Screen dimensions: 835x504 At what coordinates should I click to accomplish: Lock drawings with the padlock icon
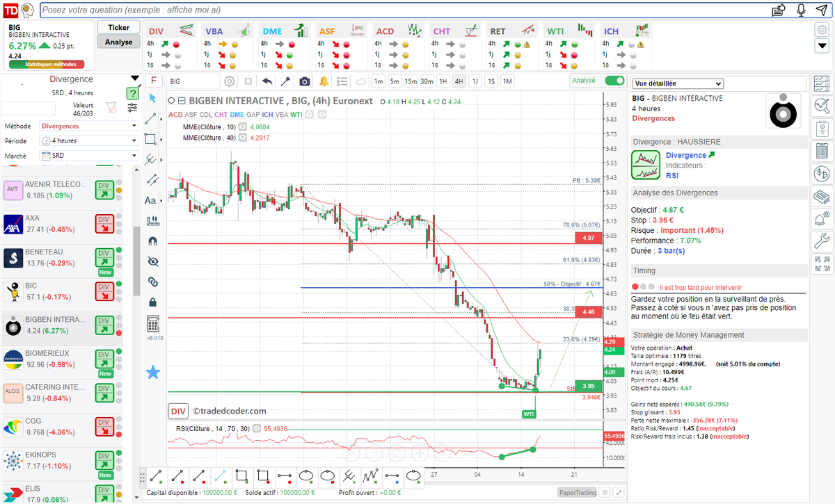click(153, 302)
